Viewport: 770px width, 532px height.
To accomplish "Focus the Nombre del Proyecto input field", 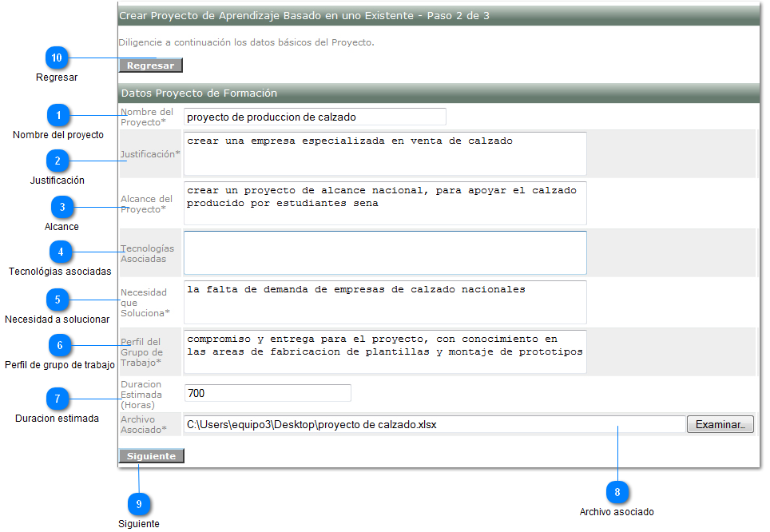I will pos(315,117).
